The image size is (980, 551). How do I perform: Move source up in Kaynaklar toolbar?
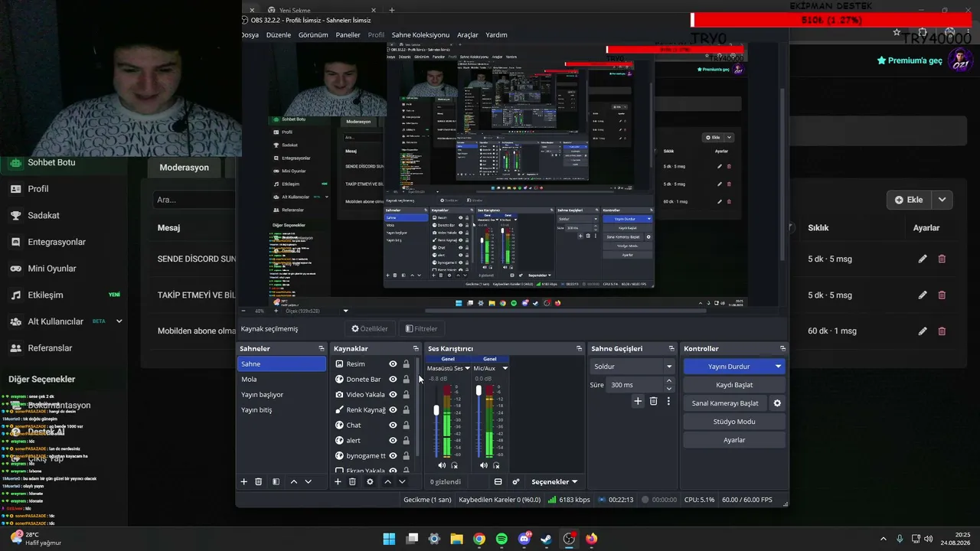[387, 481]
